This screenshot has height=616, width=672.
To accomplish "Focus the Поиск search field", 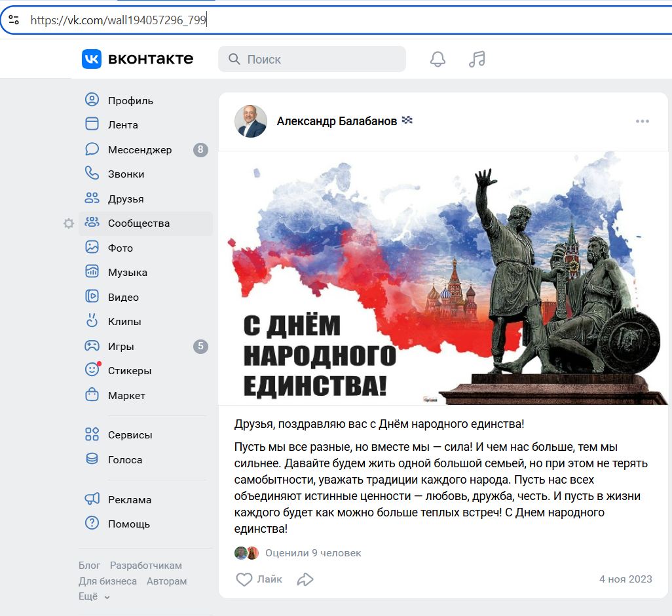I will pos(312,59).
